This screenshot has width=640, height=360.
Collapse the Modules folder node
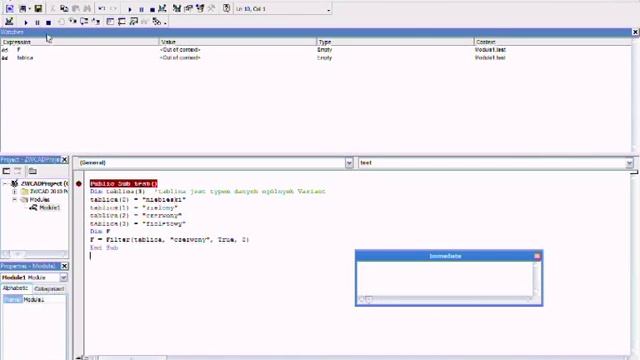[15, 200]
